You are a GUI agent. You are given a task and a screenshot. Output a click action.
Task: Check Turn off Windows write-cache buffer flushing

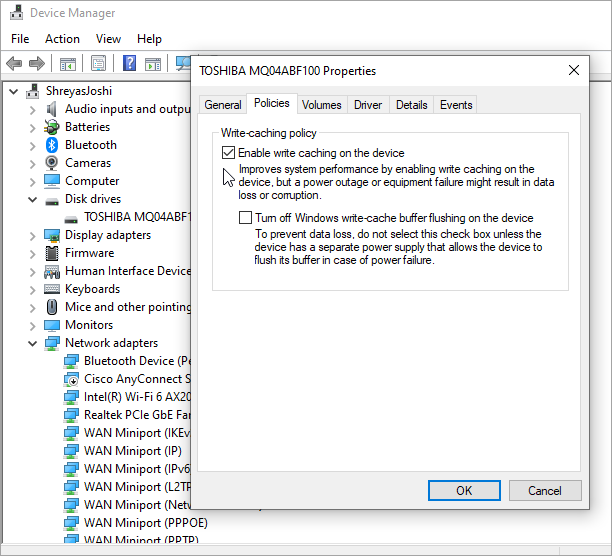(x=245, y=217)
